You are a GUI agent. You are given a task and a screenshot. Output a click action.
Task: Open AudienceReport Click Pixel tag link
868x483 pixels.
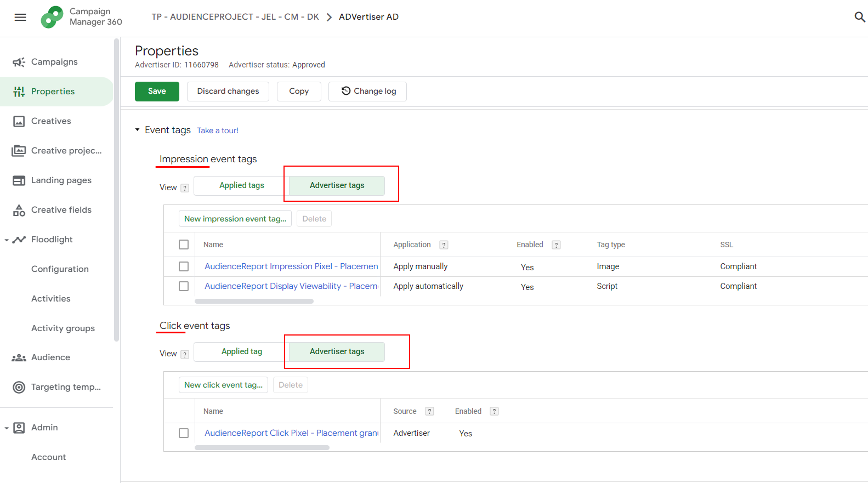[291, 433]
